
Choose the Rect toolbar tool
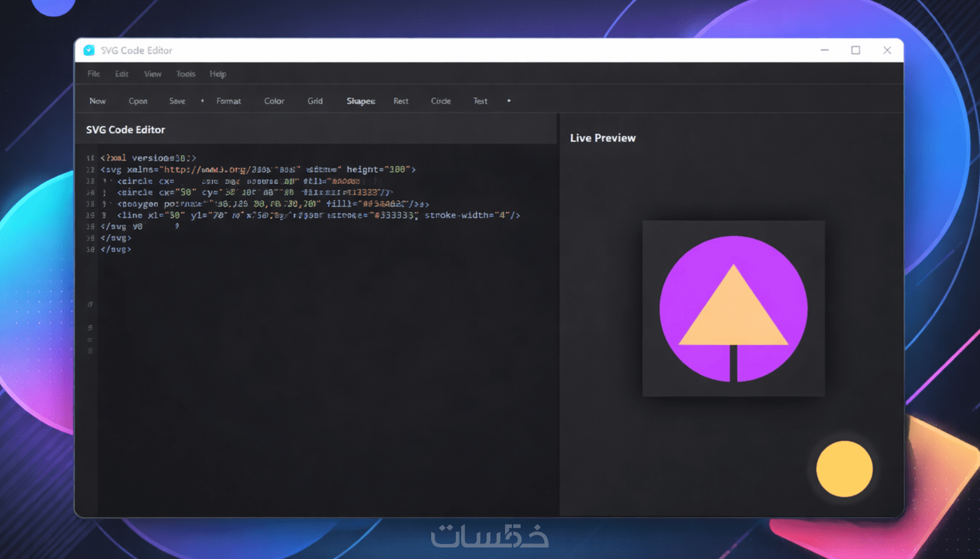(x=401, y=101)
